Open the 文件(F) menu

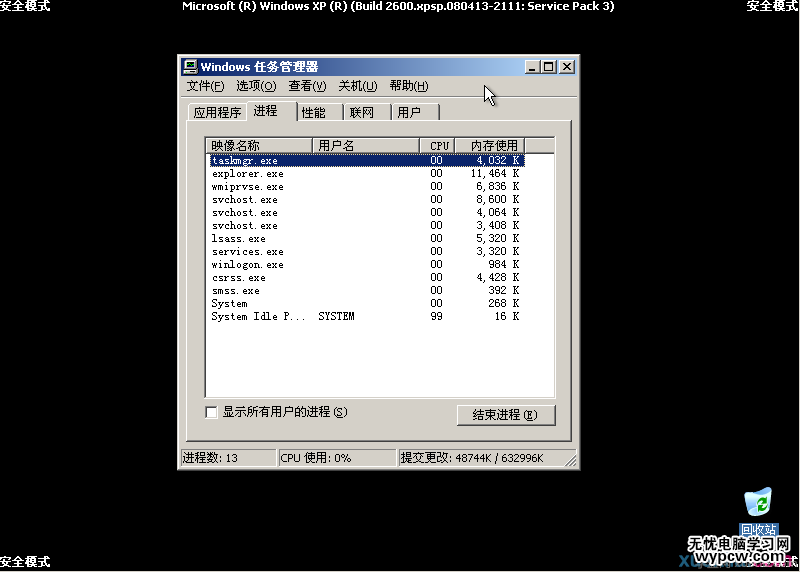[205, 86]
